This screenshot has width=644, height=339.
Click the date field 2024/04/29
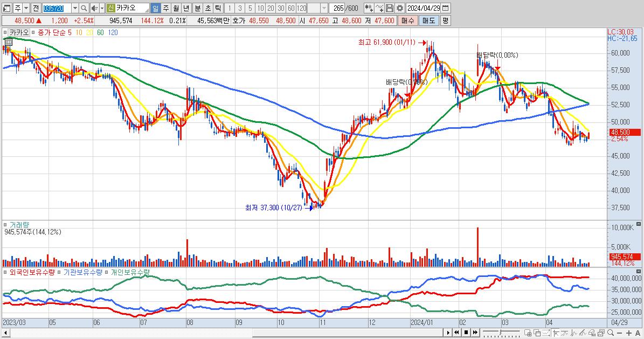(424, 8)
